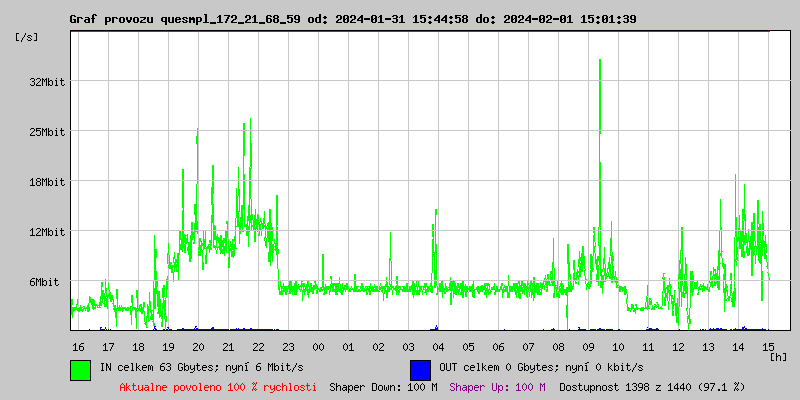Click the 25Mbit label on the y-axis

pos(47,132)
